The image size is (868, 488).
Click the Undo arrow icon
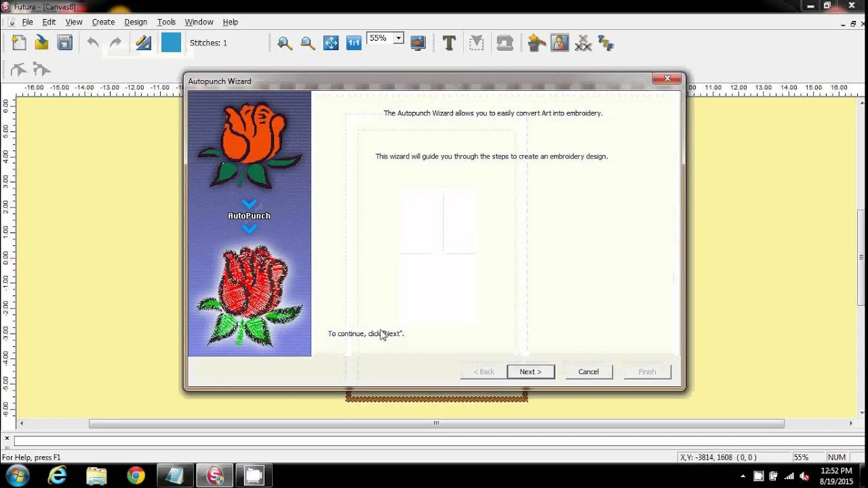click(x=93, y=43)
